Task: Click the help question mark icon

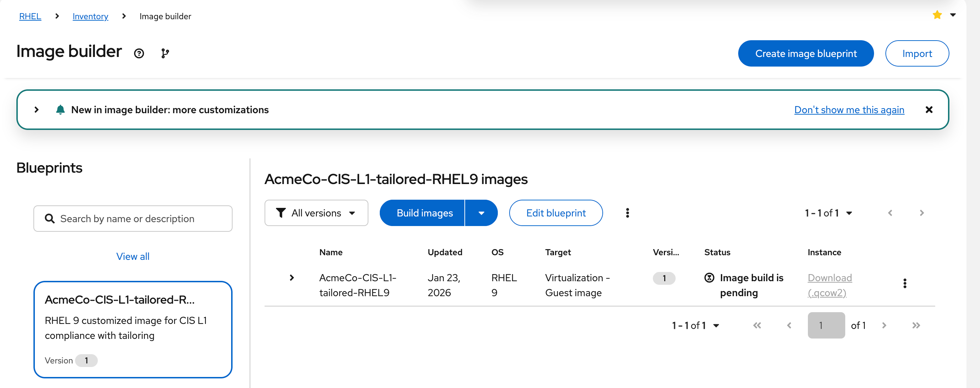Action: point(139,53)
